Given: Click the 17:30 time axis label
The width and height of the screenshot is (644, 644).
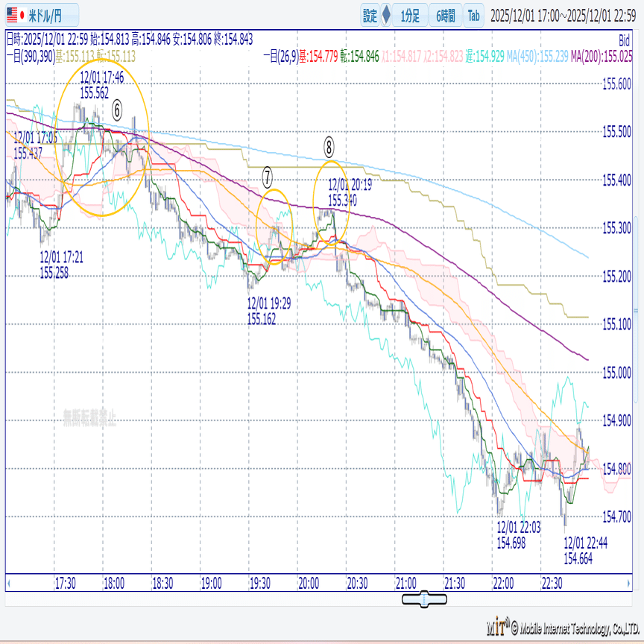Looking at the screenshot, I should [x=66, y=583].
